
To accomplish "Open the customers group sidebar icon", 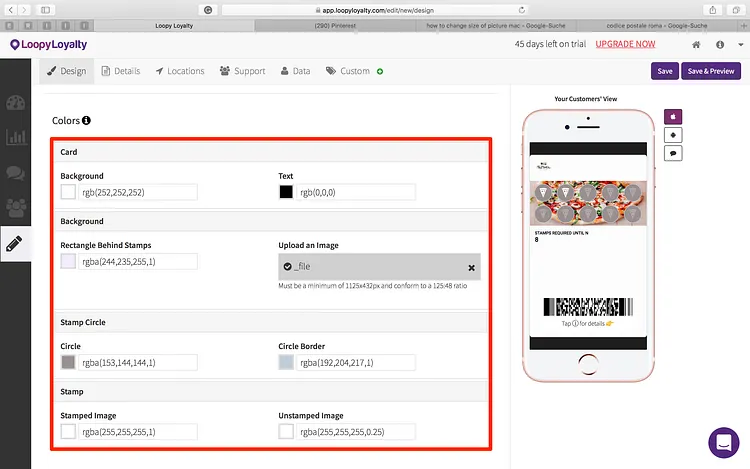I will tap(15, 207).
